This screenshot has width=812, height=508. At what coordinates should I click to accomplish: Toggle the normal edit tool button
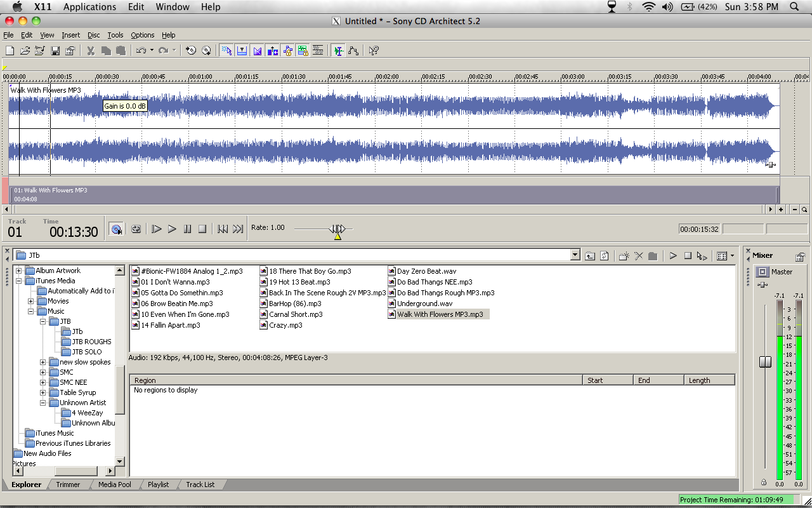coord(338,51)
